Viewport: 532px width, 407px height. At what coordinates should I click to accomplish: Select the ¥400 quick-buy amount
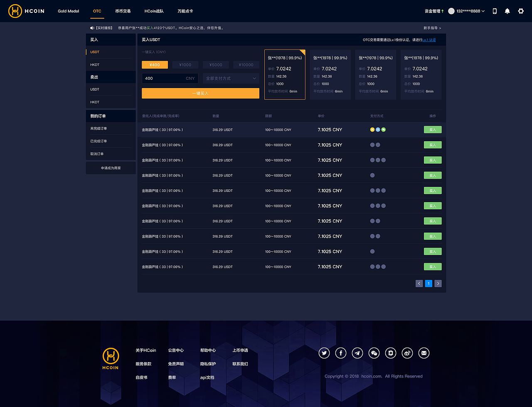(x=155, y=65)
